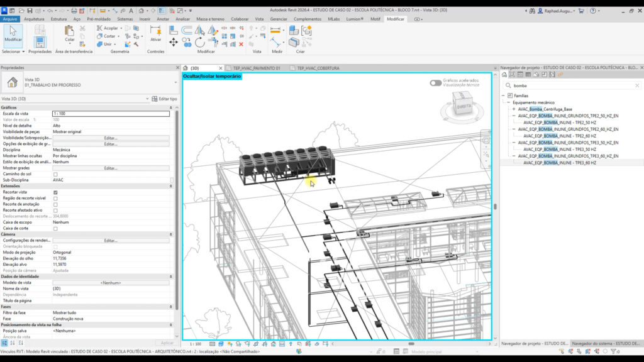The image size is (644, 362).
Task: Click the red X delete icon
Action: (241, 45)
